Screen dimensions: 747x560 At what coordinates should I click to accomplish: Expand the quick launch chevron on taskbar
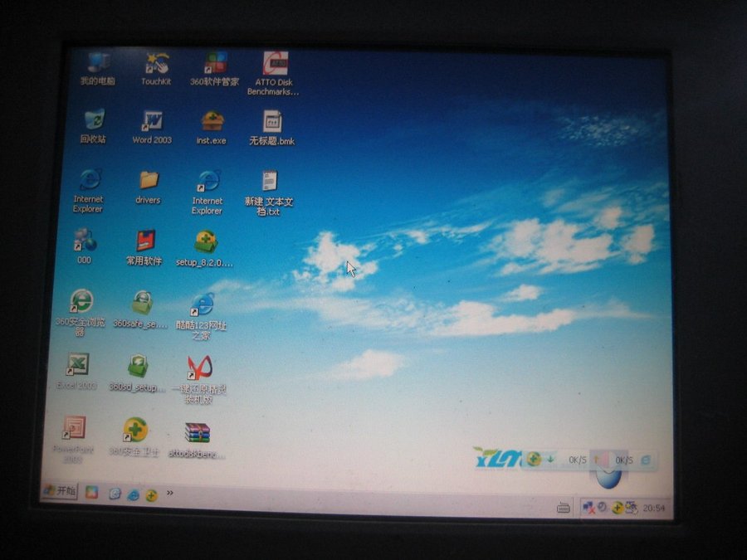[x=170, y=493]
